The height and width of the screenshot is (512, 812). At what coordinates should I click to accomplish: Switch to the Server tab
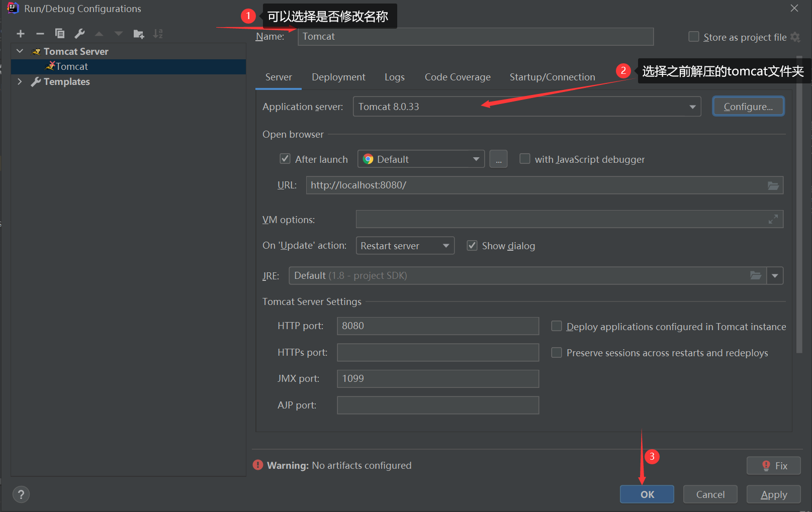[279, 77]
